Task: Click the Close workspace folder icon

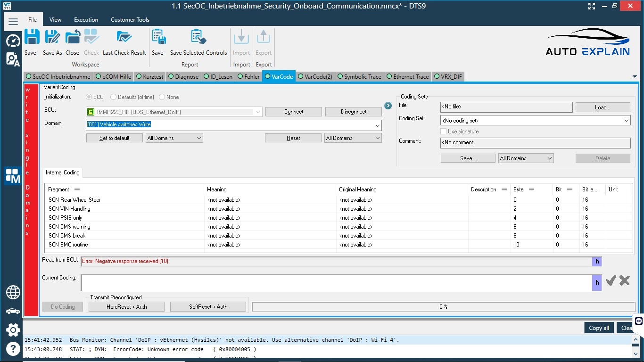Action: coord(73,38)
